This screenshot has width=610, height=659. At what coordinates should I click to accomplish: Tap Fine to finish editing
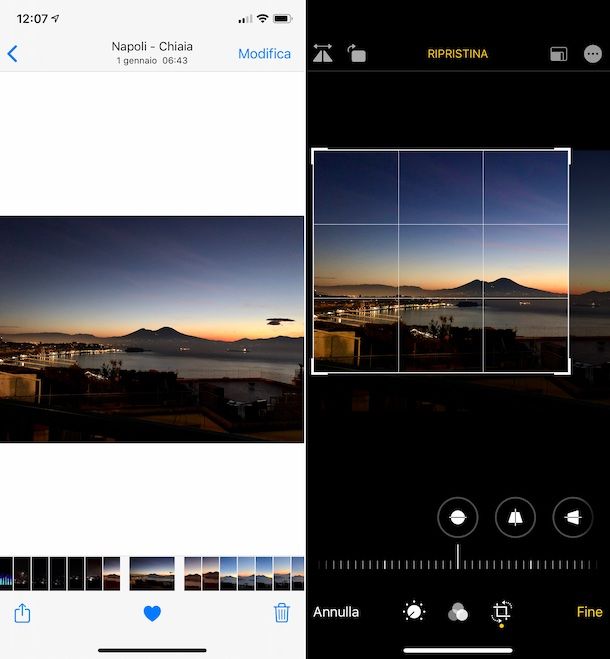point(589,612)
